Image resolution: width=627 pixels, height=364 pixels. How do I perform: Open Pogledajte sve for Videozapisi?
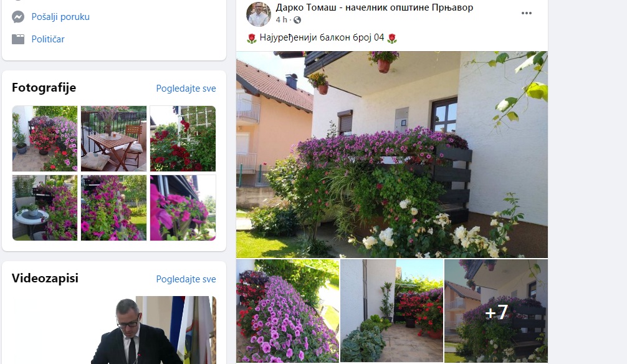click(x=186, y=279)
